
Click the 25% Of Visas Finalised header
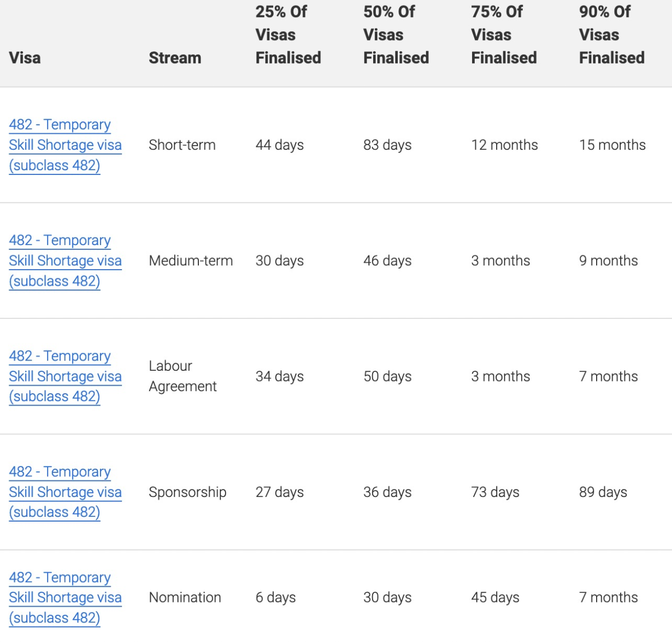(x=288, y=35)
